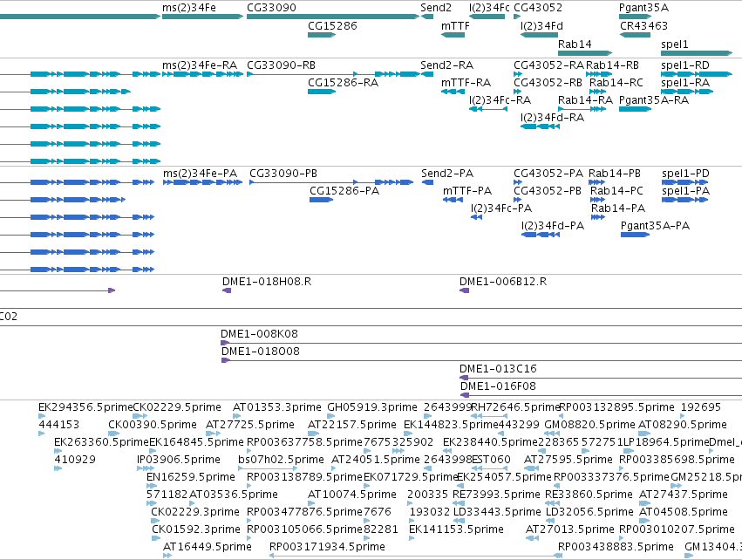Select protein ms(2)34Fe-PA label
This screenshot has width=742, height=560.
click(200, 174)
